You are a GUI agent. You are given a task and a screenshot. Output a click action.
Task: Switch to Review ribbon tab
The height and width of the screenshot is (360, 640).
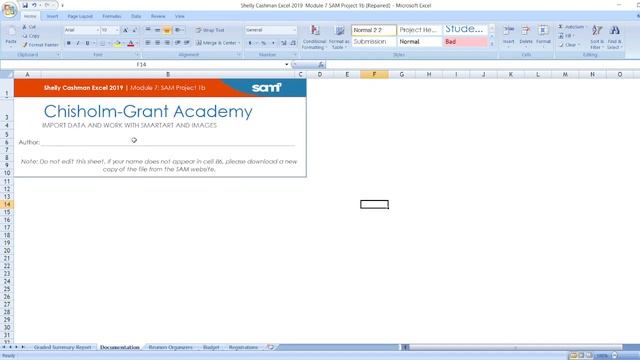(x=158, y=16)
